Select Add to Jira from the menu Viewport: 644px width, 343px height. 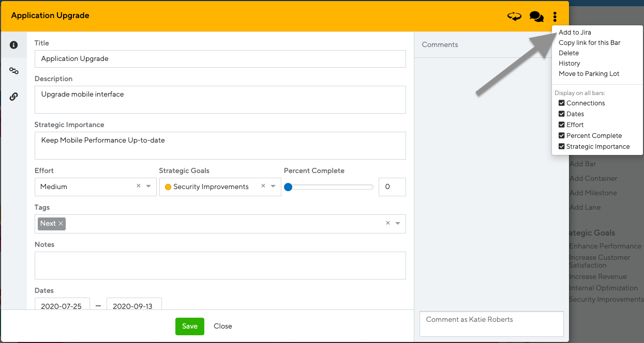[575, 32]
